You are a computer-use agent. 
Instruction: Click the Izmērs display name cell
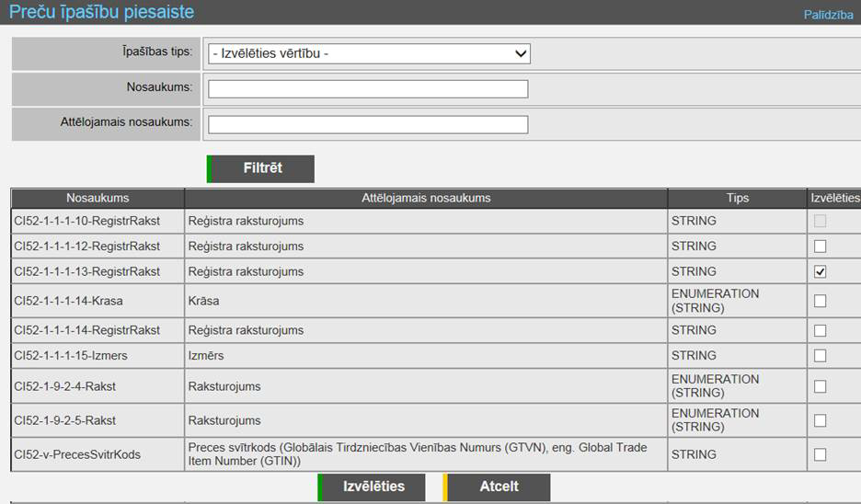point(206,355)
